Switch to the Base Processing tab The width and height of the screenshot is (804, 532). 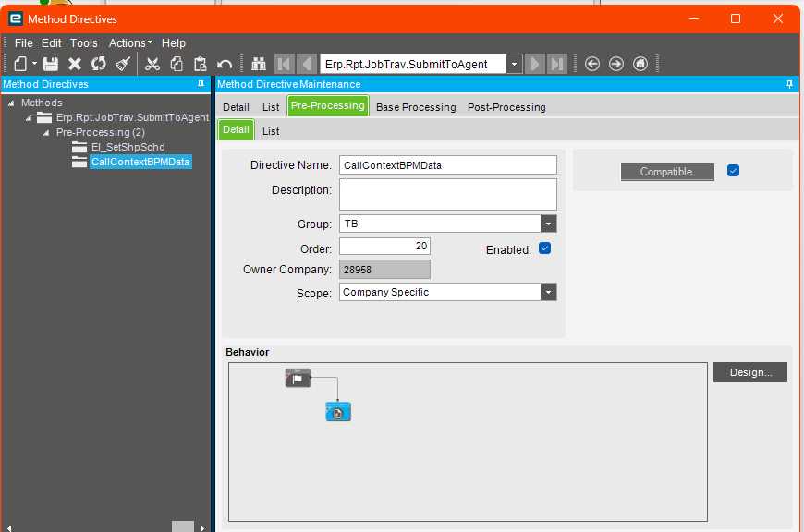coord(416,107)
